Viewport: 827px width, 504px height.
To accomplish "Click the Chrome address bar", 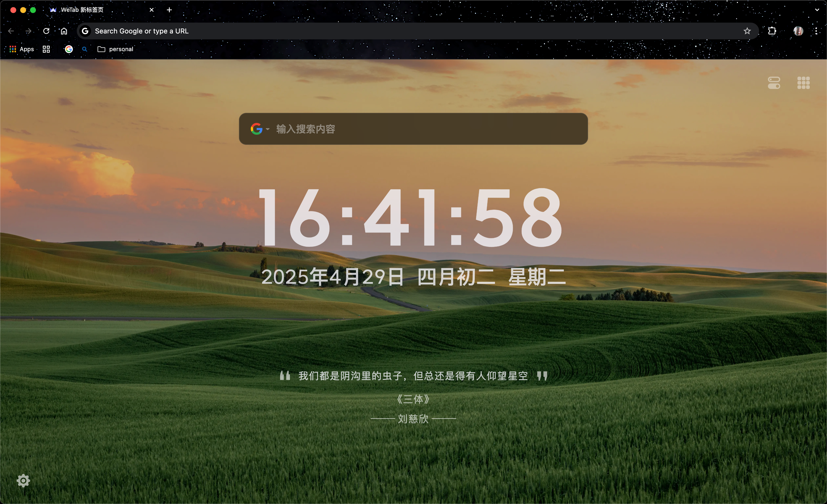I will 403,31.
